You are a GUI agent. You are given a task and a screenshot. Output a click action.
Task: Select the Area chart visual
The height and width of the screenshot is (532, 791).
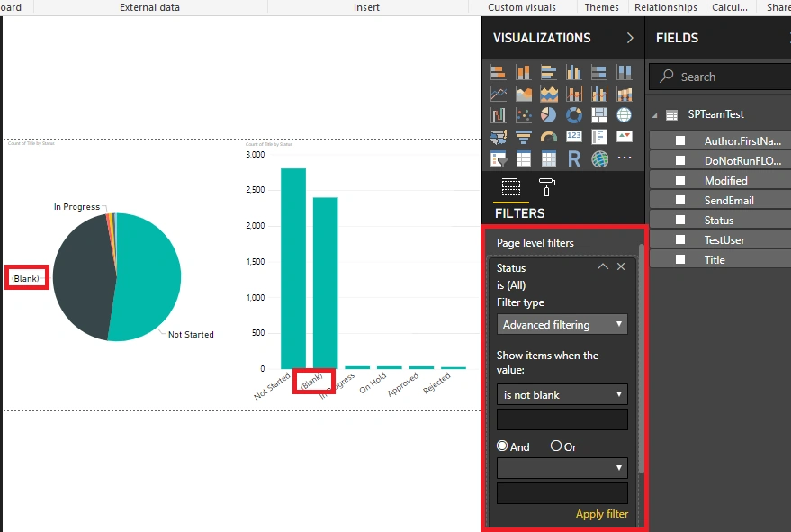tap(523, 94)
